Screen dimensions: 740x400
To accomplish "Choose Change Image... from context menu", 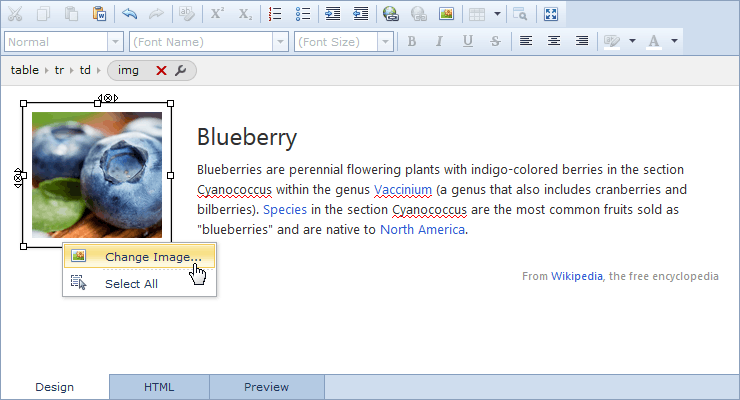I will coord(152,256).
